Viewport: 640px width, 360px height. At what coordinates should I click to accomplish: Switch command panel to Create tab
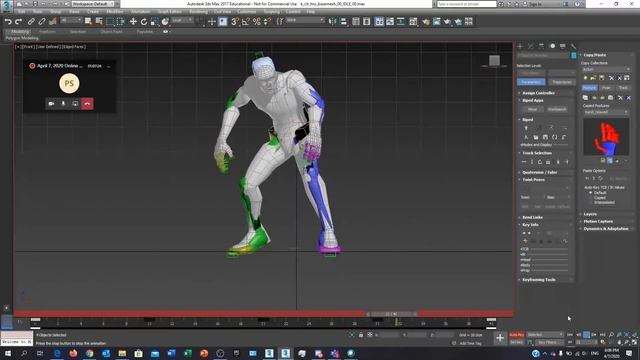520,46
